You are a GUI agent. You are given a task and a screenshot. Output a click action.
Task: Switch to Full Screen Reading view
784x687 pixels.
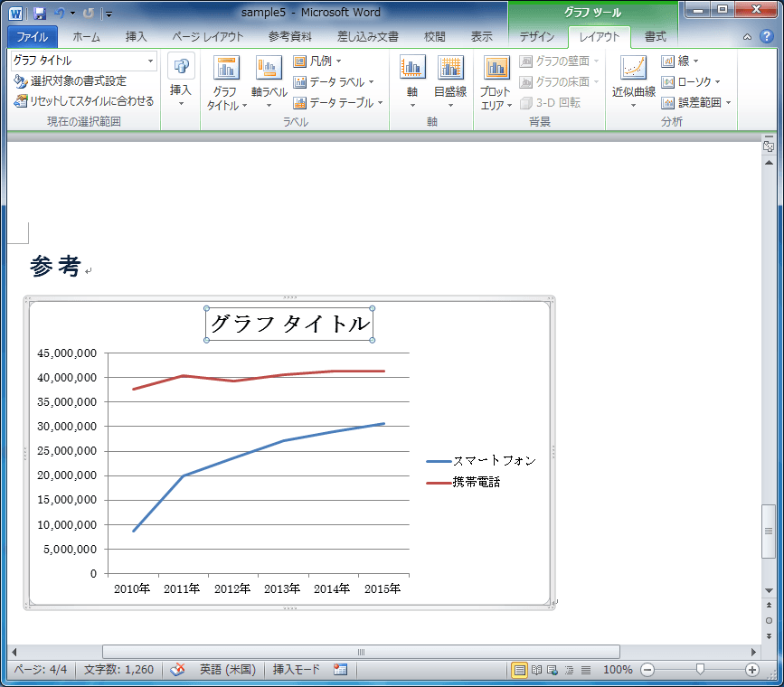pyautogui.click(x=536, y=670)
